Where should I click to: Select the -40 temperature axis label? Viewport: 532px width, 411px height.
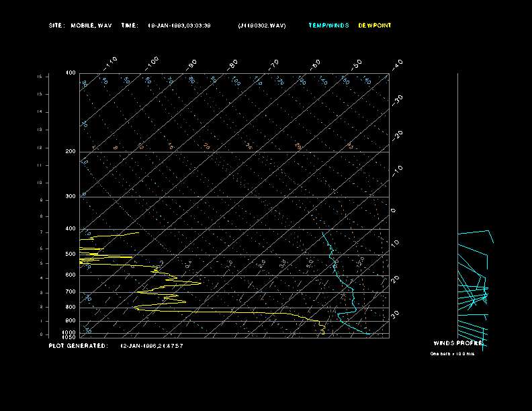(x=397, y=64)
